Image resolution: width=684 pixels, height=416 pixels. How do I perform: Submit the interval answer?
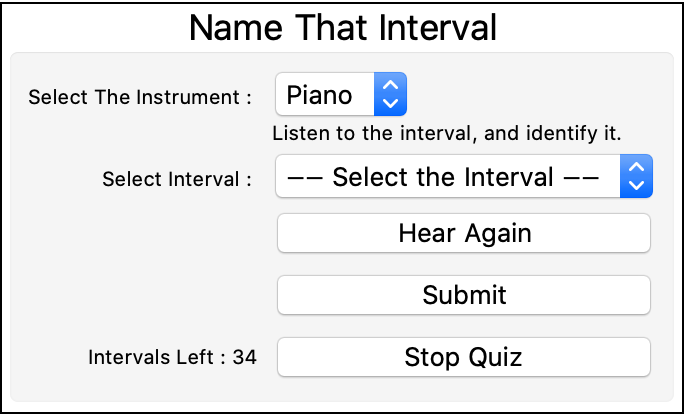(464, 295)
